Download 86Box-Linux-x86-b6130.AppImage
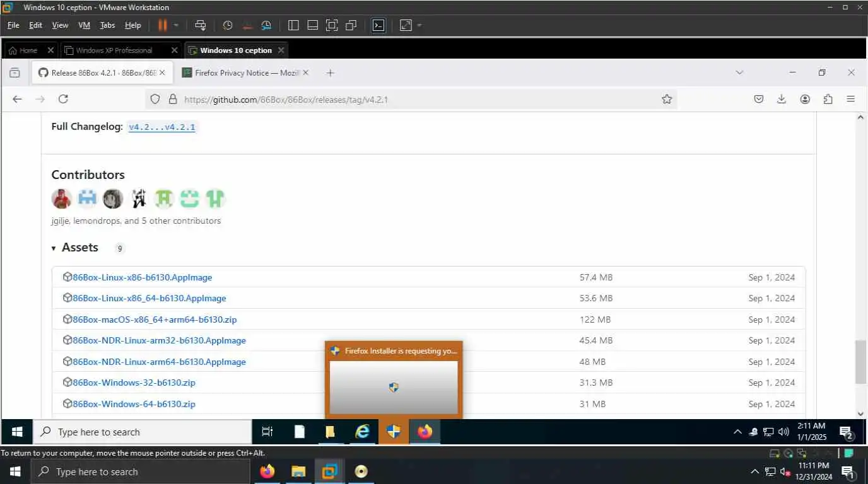868x484 pixels. pos(142,277)
